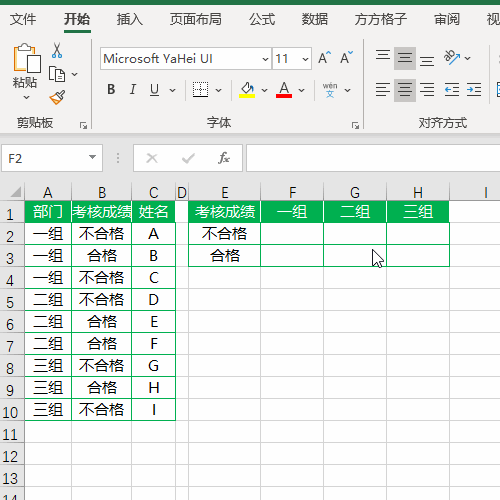The height and width of the screenshot is (500, 500).
Task: Click the Font Color letter A
Action: [284, 90]
